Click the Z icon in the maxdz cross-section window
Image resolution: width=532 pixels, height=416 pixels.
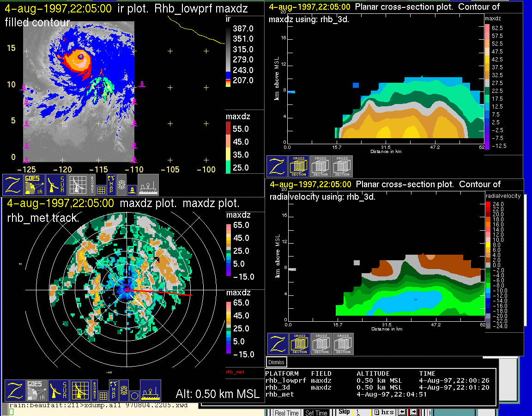pyautogui.click(x=277, y=166)
